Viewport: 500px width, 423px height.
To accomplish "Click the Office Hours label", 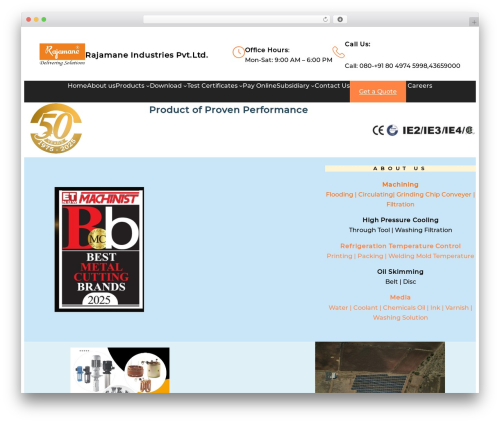I will pyautogui.click(x=267, y=50).
